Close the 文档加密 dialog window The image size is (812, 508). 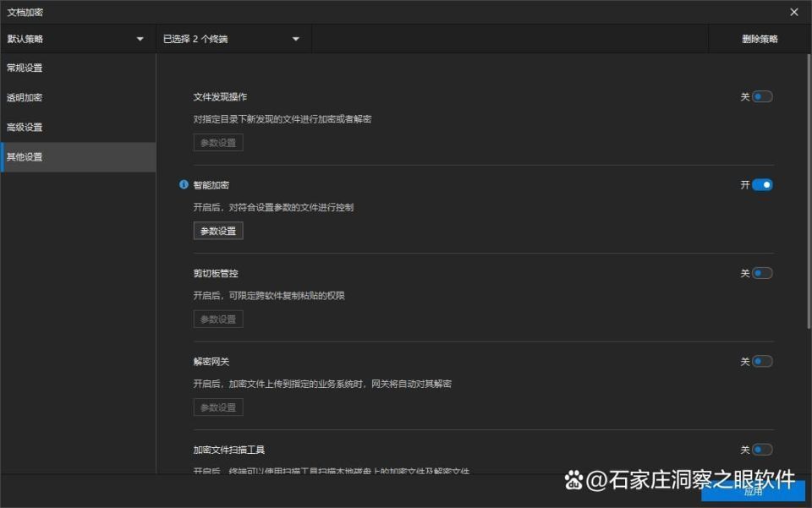pos(794,12)
